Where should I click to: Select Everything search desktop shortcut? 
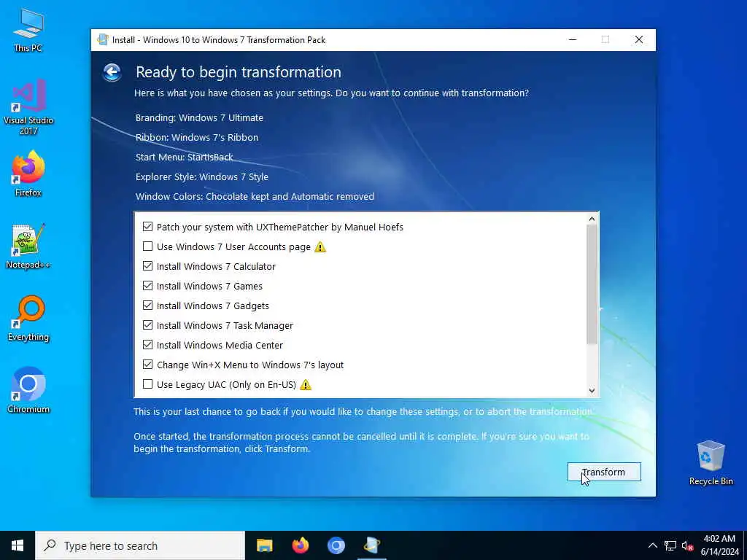(28, 318)
